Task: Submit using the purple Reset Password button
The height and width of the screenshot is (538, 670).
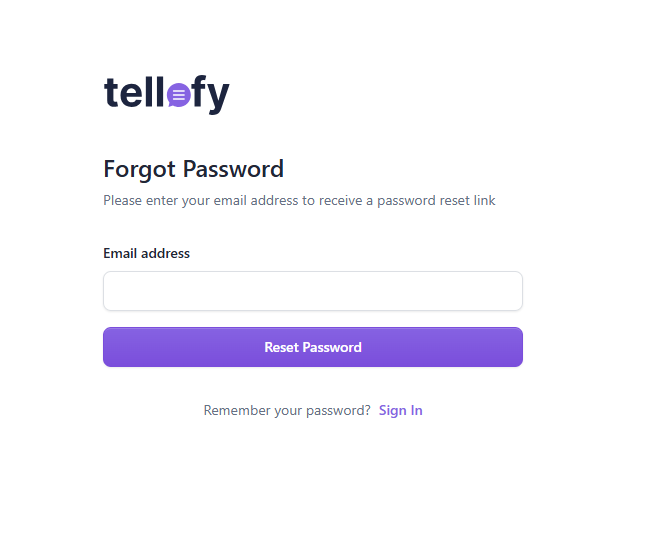Action: [313, 347]
